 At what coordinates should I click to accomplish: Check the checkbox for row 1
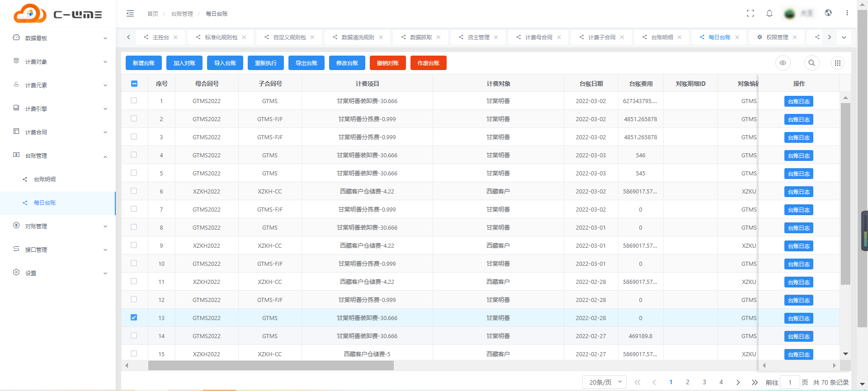click(134, 100)
